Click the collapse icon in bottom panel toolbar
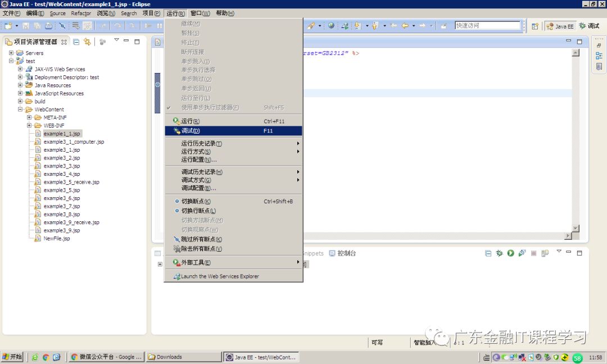This screenshot has height=364, width=607. (488, 253)
